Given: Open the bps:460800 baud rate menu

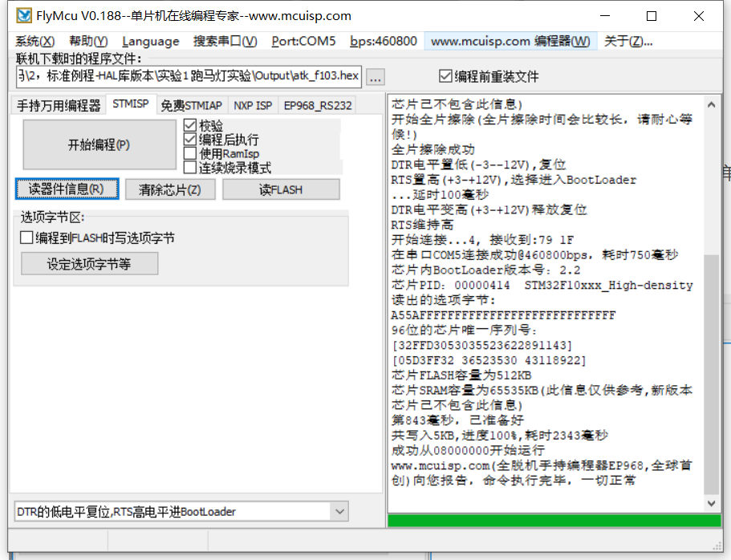Looking at the screenshot, I should (384, 41).
